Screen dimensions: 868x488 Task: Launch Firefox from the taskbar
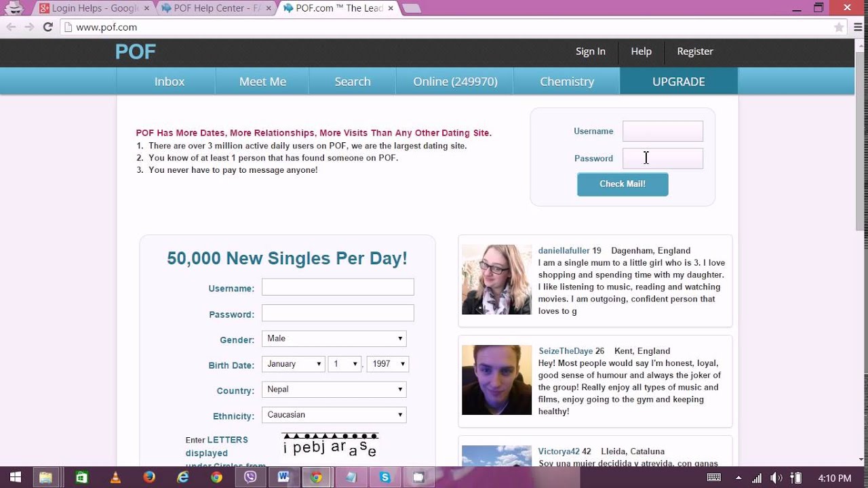[149, 478]
